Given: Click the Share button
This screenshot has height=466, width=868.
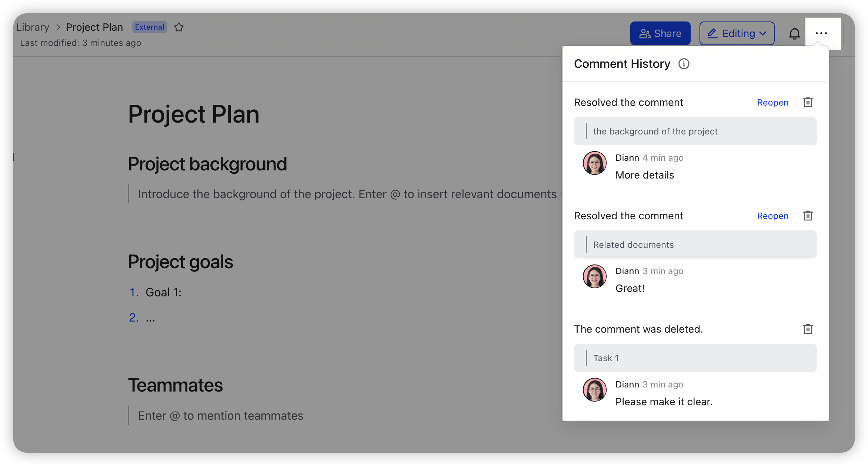Looking at the screenshot, I should [660, 33].
